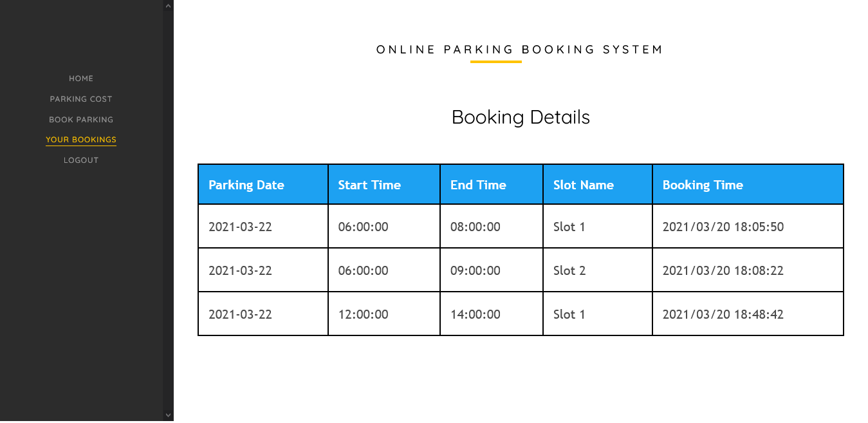The width and height of the screenshot is (868, 423).
Task: Click booking time 2021/03/20 18:05:50
Action: point(723,227)
